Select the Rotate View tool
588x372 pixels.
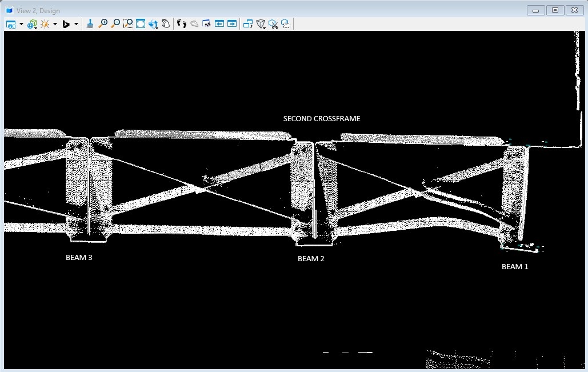pos(153,23)
